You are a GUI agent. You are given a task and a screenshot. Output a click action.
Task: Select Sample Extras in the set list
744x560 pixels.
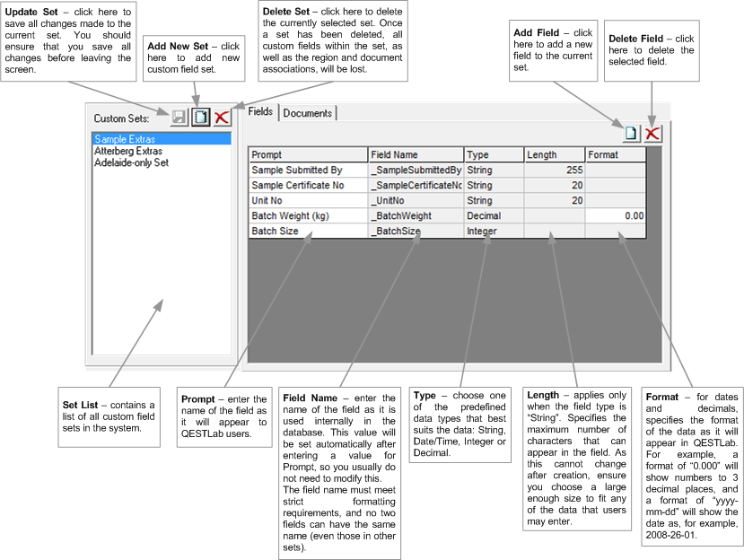point(125,140)
